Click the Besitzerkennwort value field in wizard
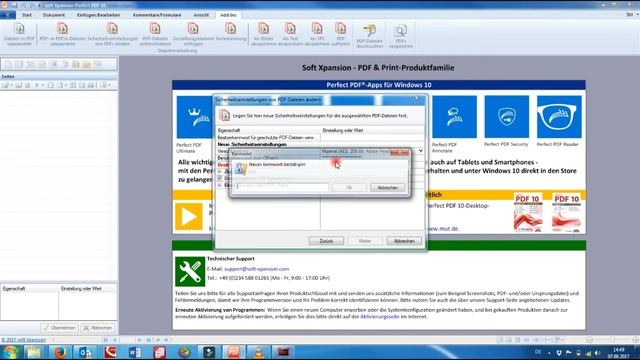Viewport: 640px width, 360px height. coord(372,138)
